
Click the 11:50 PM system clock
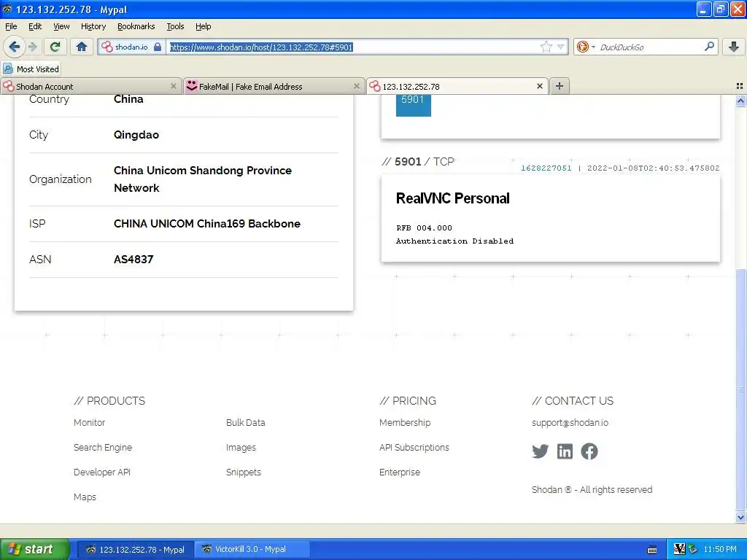720,549
